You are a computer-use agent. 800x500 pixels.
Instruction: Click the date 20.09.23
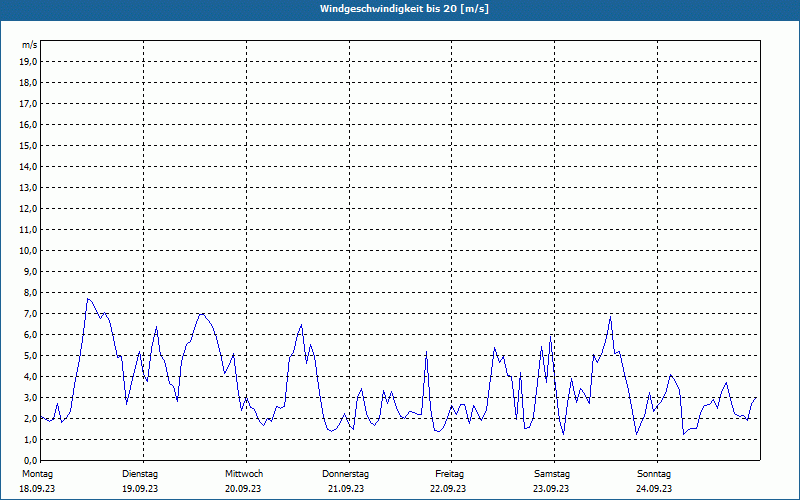coord(243,489)
